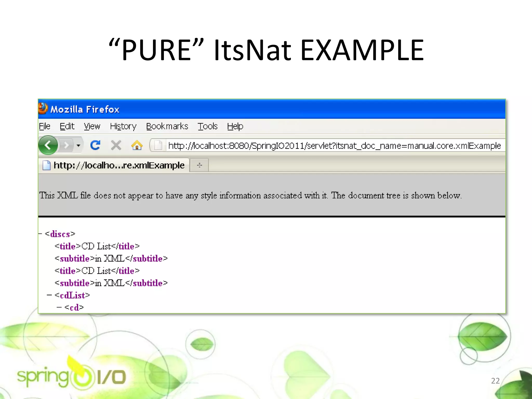Click the forward navigation arrow
532x399 pixels.
coord(66,145)
